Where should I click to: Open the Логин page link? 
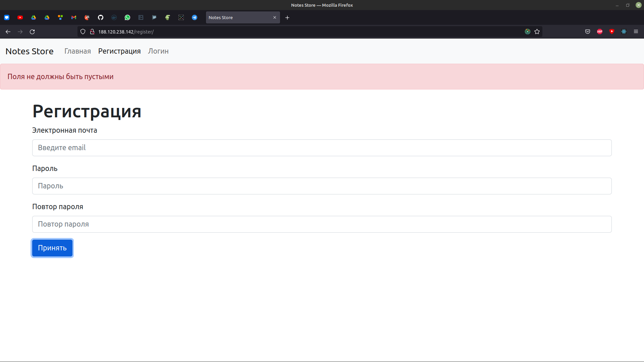158,51
